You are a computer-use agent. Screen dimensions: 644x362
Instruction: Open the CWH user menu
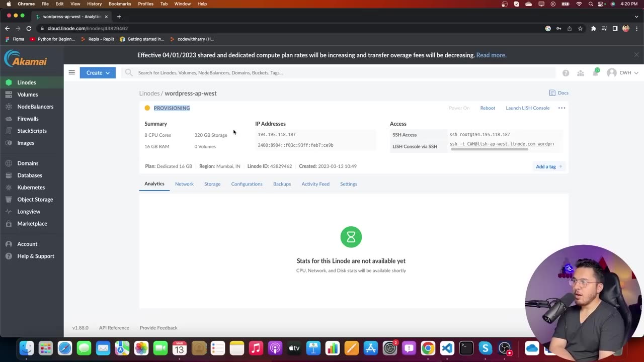[x=623, y=73]
